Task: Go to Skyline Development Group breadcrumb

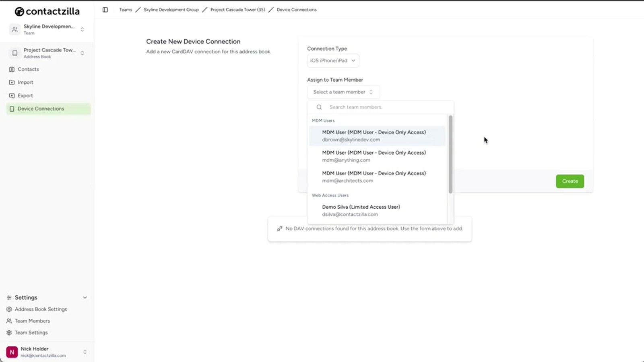Action: (x=171, y=10)
